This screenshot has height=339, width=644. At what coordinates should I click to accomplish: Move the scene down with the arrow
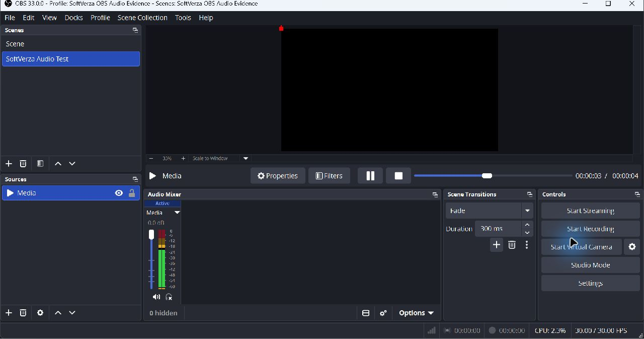(x=72, y=164)
